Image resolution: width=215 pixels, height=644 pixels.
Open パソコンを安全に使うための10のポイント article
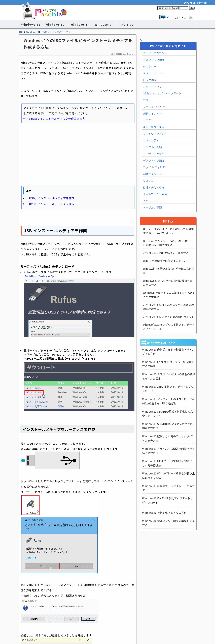click(168, 317)
